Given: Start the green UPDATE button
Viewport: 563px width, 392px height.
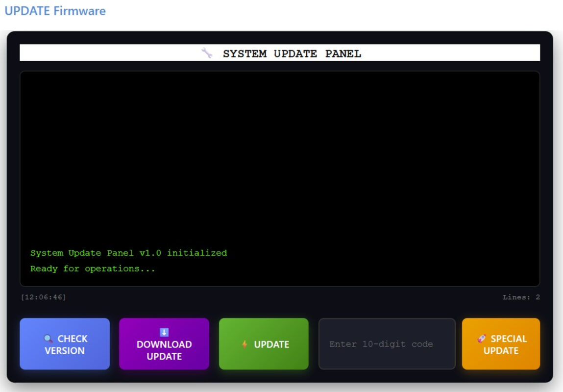Looking at the screenshot, I should tap(264, 344).
